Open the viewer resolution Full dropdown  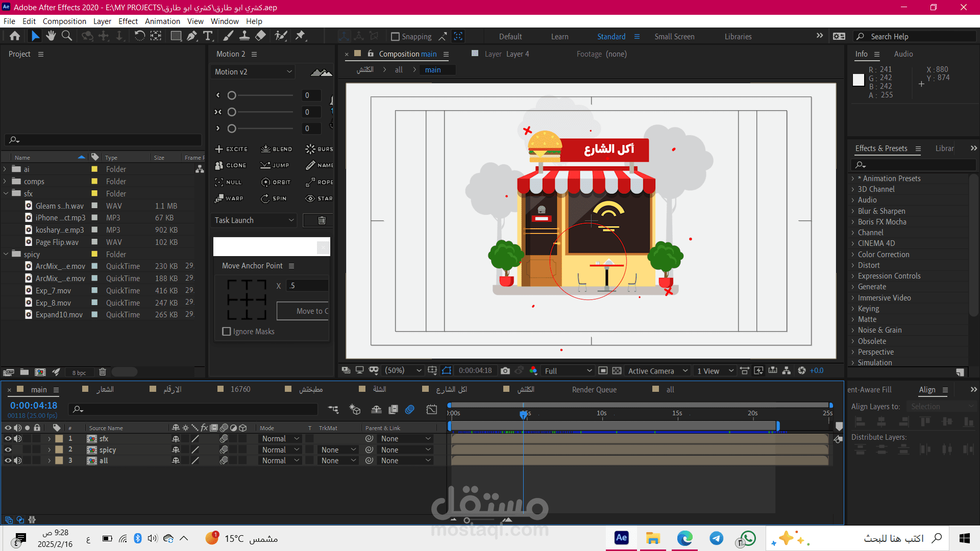[568, 371]
